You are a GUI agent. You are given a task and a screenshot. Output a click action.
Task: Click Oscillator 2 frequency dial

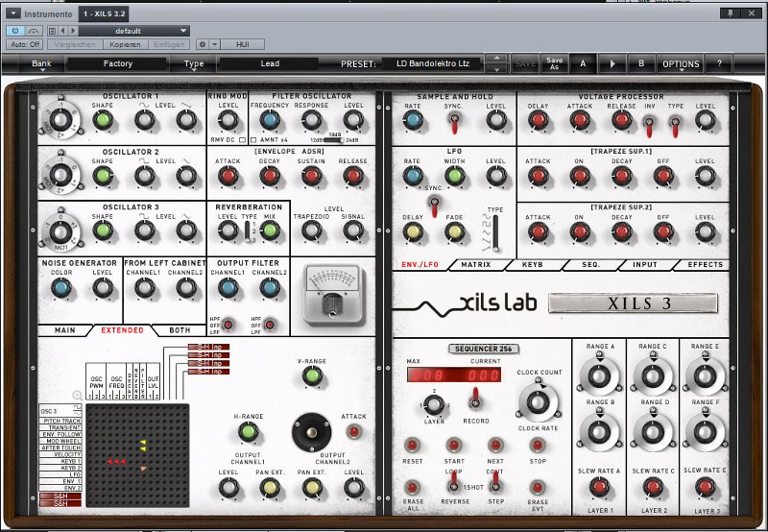60,175
